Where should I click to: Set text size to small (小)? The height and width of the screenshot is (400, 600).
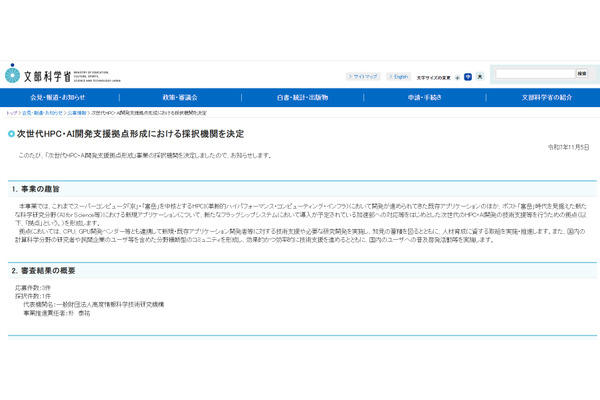457,77
